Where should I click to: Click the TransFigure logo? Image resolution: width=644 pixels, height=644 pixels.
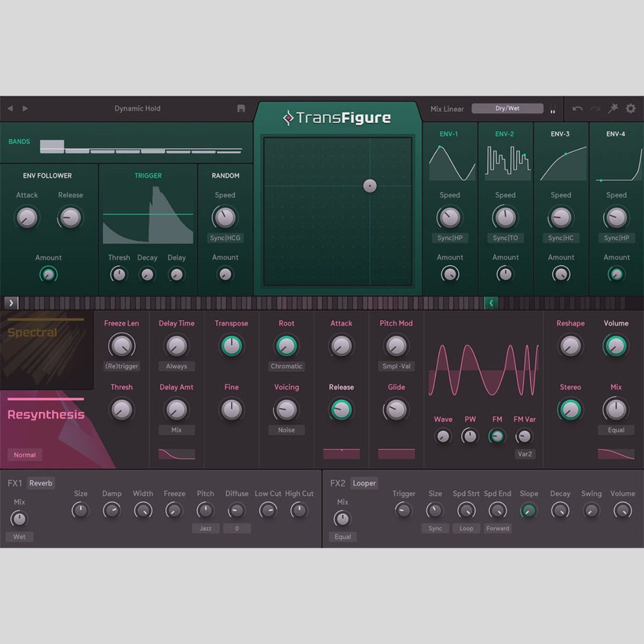[337, 118]
